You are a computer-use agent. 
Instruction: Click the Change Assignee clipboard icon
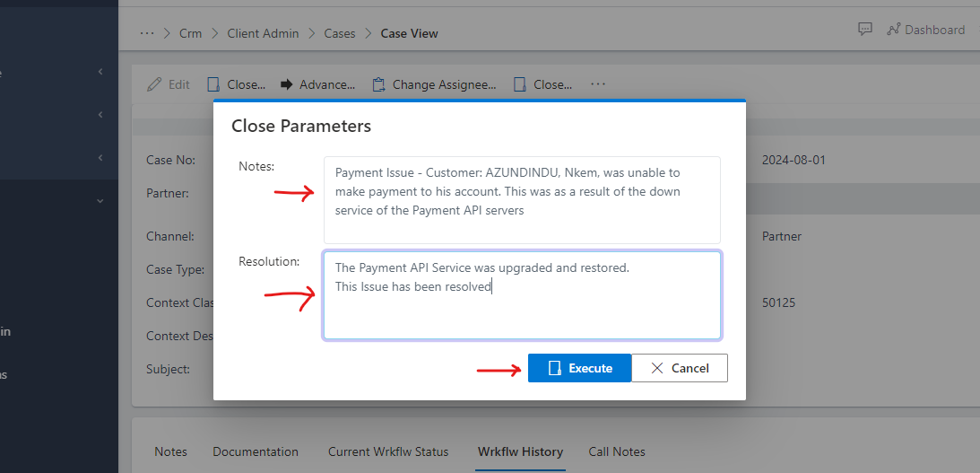pyautogui.click(x=378, y=84)
